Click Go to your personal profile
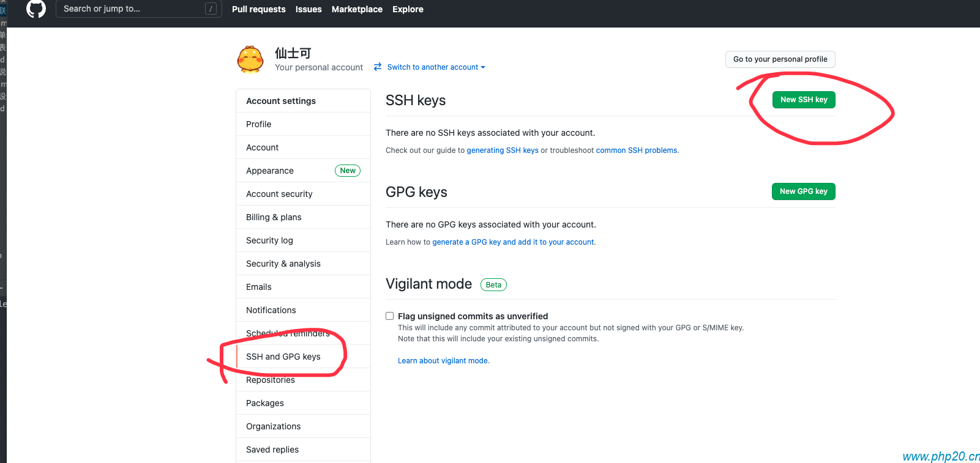Viewport: 980px width, 463px height. pos(780,59)
